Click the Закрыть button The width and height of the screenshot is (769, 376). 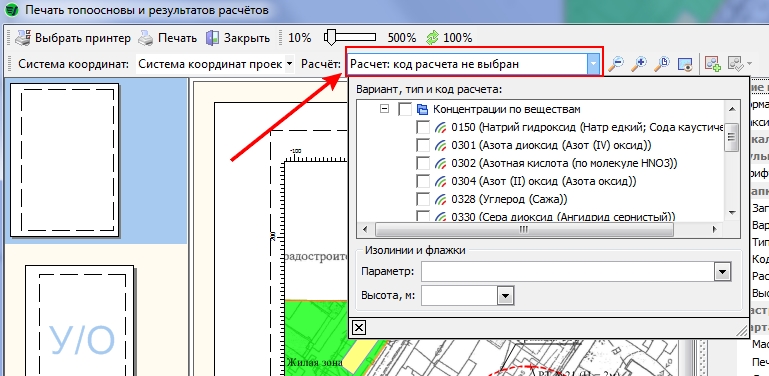(238, 38)
